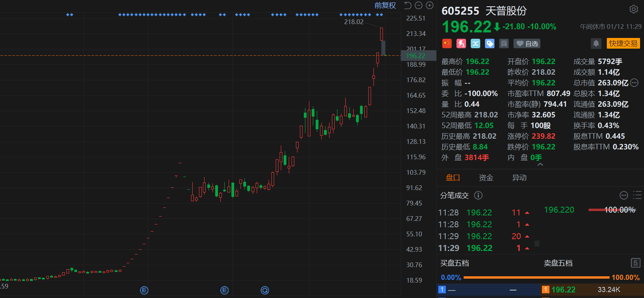The image size is (644, 298).
Task: Toggle 自选 watchlist heart button
Action: click(527, 43)
